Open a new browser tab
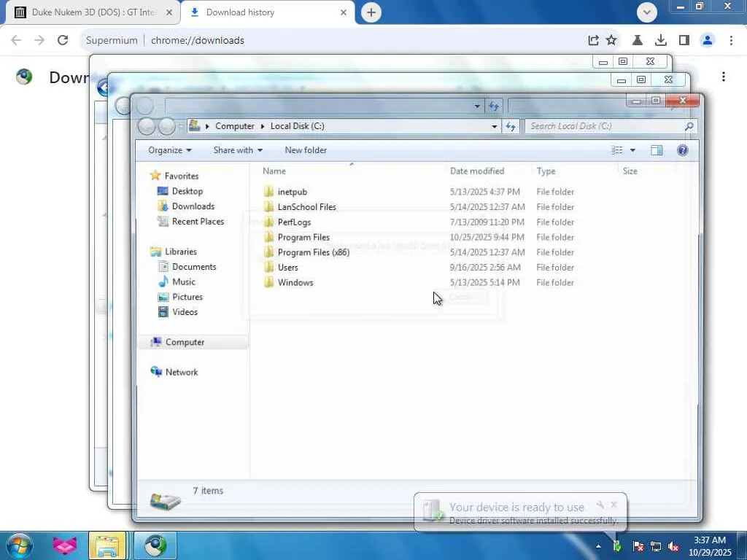This screenshot has width=747, height=560. click(x=371, y=12)
